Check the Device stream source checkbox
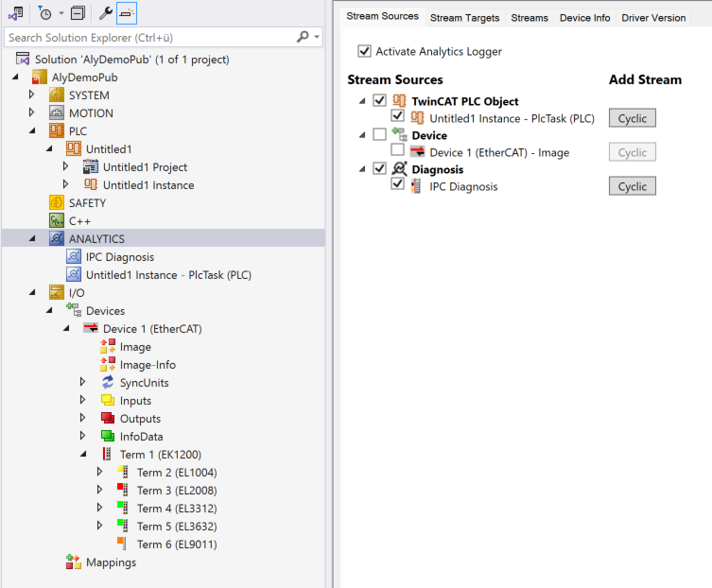Screen dimensions: 712x588 point(379,134)
